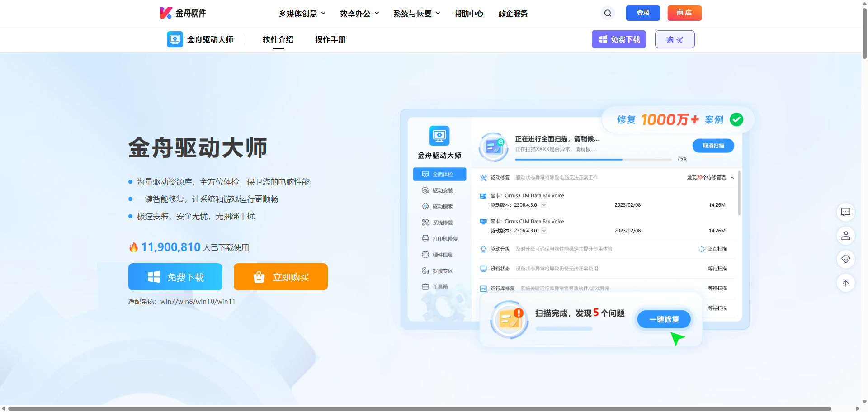Collapse the 发现20个待修复项 chevron
The height and width of the screenshot is (412, 868).
[x=732, y=178]
